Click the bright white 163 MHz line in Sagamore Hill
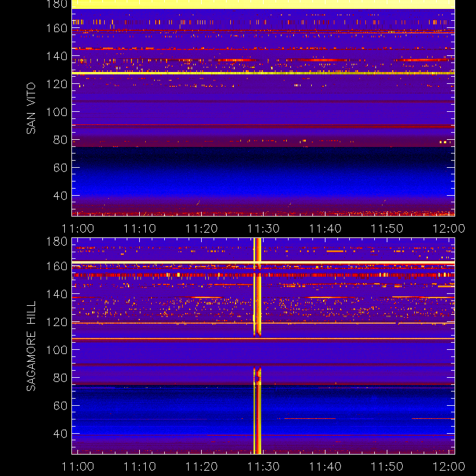The height and width of the screenshot is (476, 476). [x=263, y=262]
